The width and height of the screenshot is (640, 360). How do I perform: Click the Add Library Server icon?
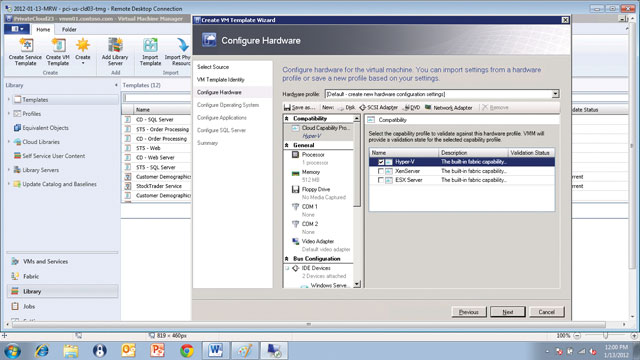[x=115, y=52]
